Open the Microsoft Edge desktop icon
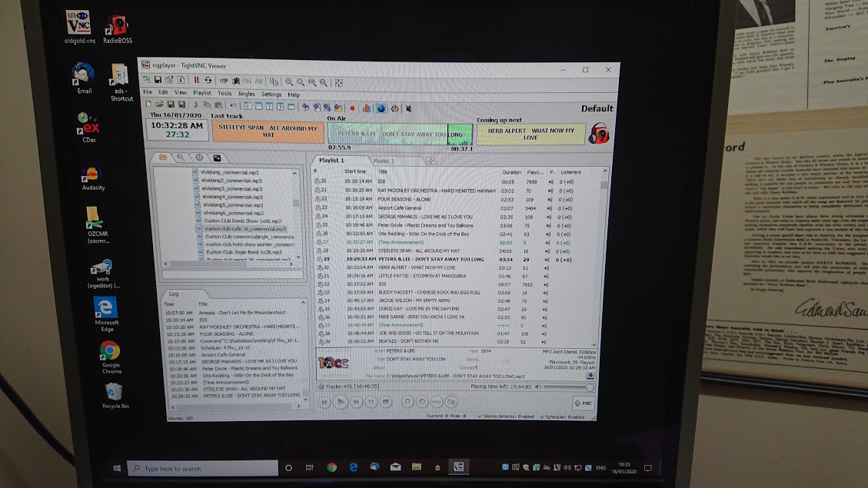 pos(106,314)
